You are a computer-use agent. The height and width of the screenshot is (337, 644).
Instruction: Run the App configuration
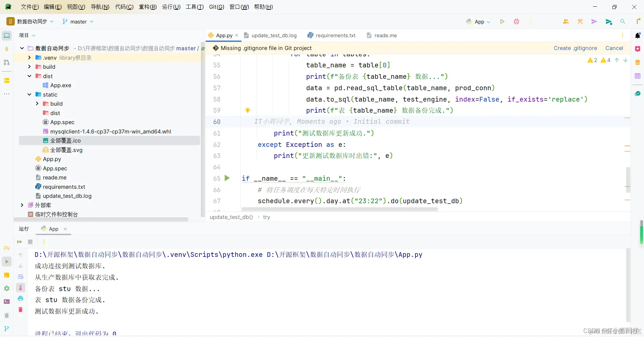pyautogui.click(x=502, y=21)
